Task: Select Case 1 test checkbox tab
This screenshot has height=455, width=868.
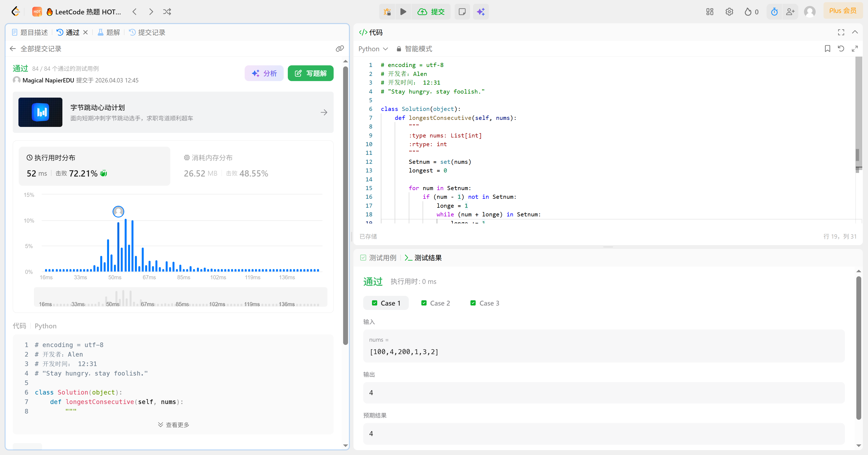Action: point(386,303)
